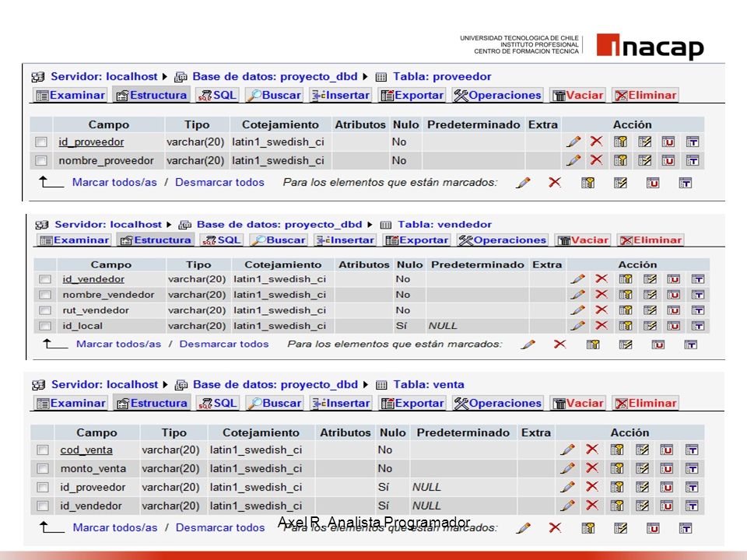Click primary key icon in venta table footer

coord(588,528)
